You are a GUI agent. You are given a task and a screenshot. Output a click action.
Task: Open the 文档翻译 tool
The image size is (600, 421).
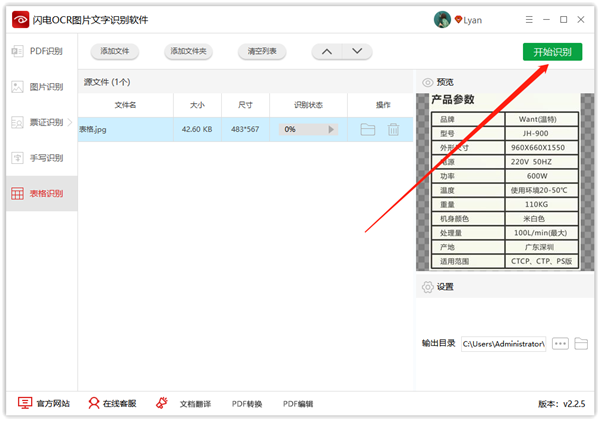click(185, 404)
